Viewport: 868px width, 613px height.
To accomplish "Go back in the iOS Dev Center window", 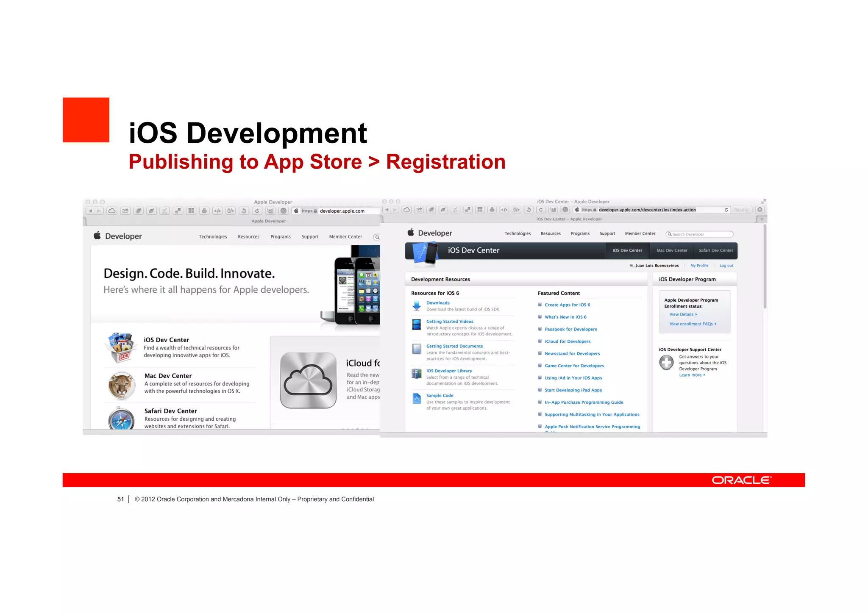I will tap(387, 210).
